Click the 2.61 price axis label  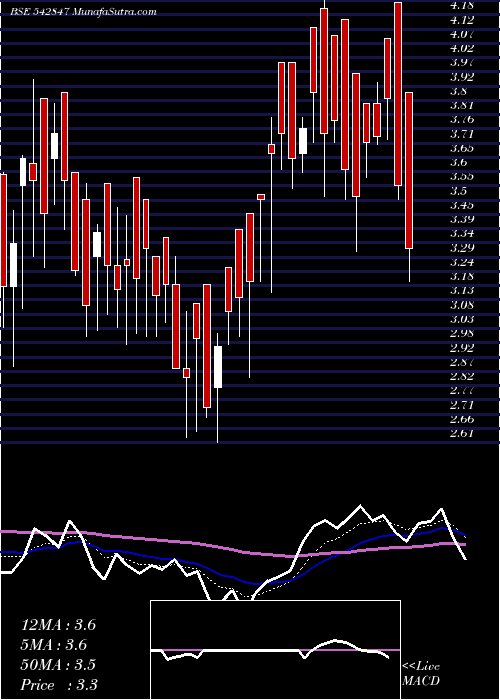(x=462, y=433)
